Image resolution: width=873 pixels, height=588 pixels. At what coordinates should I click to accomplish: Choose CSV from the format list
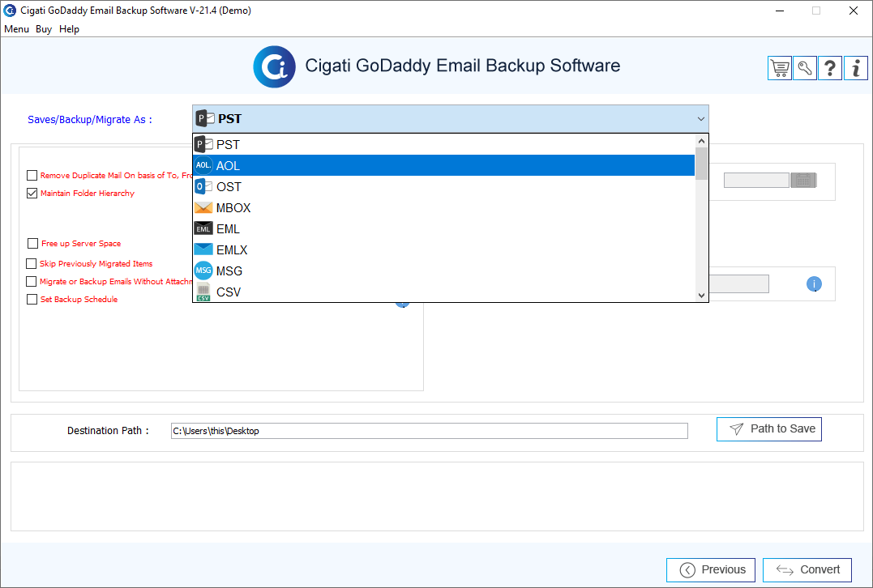443,292
